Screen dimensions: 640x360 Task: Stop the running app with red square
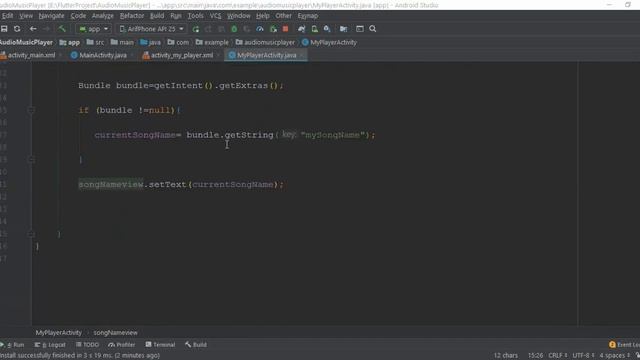286,29
